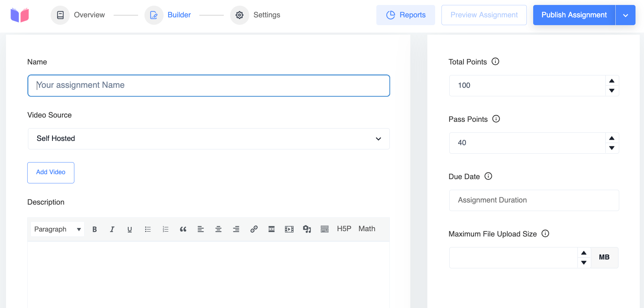Click the Total Points info icon
Screen dimensions: 644x308
coord(495,62)
